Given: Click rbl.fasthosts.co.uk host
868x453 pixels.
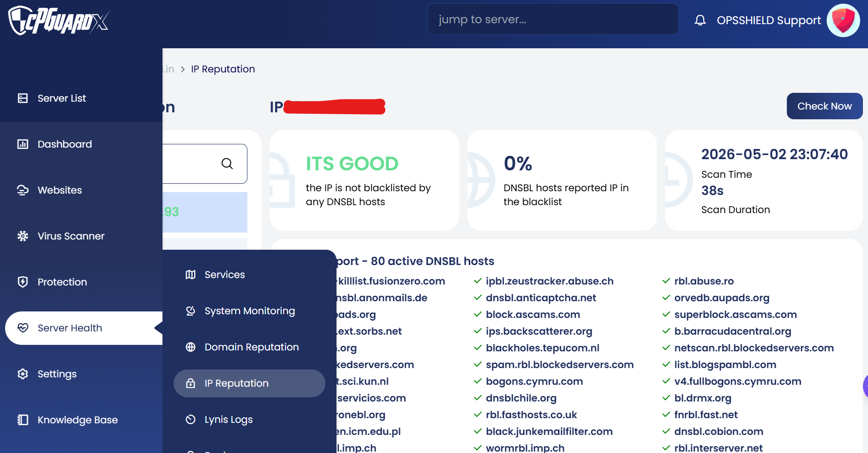Looking at the screenshot, I should (x=531, y=414).
